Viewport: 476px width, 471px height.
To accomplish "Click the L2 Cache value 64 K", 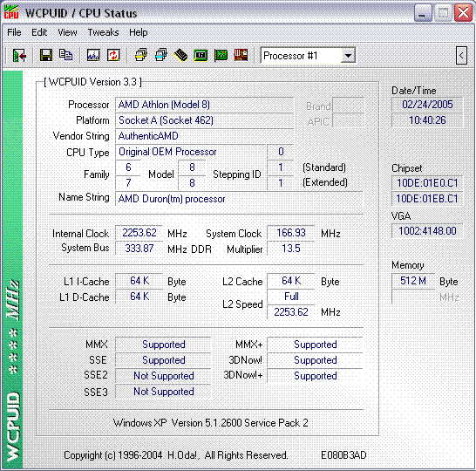I will tap(291, 281).
